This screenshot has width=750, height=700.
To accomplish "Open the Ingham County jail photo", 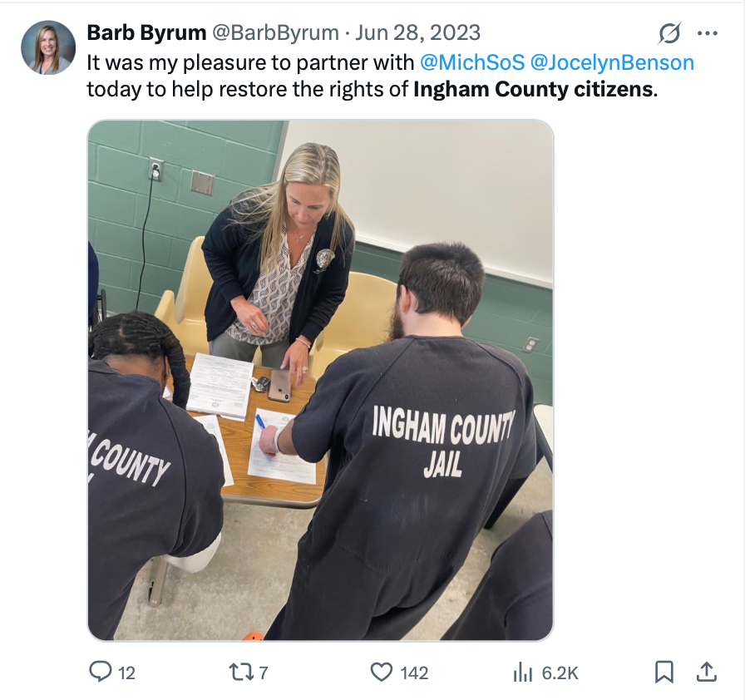I will [320, 380].
